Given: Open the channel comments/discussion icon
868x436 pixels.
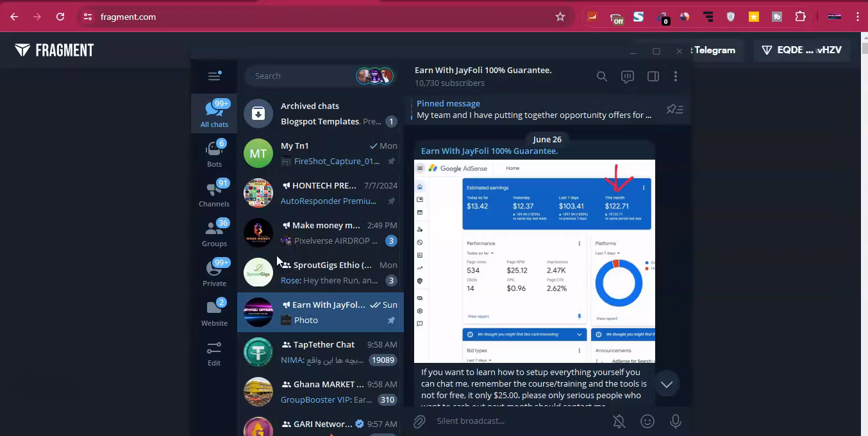Looking at the screenshot, I should tap(628, 76).
